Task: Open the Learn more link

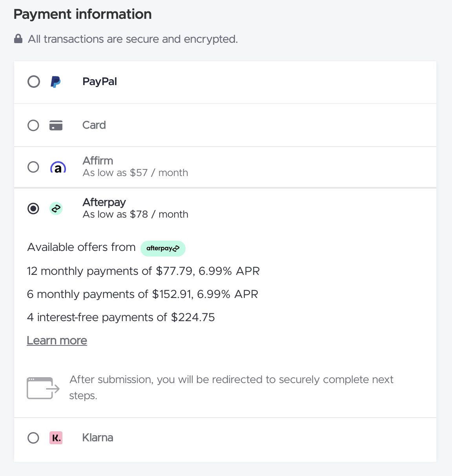Action: pyautogui.click(x=57, y=340)
